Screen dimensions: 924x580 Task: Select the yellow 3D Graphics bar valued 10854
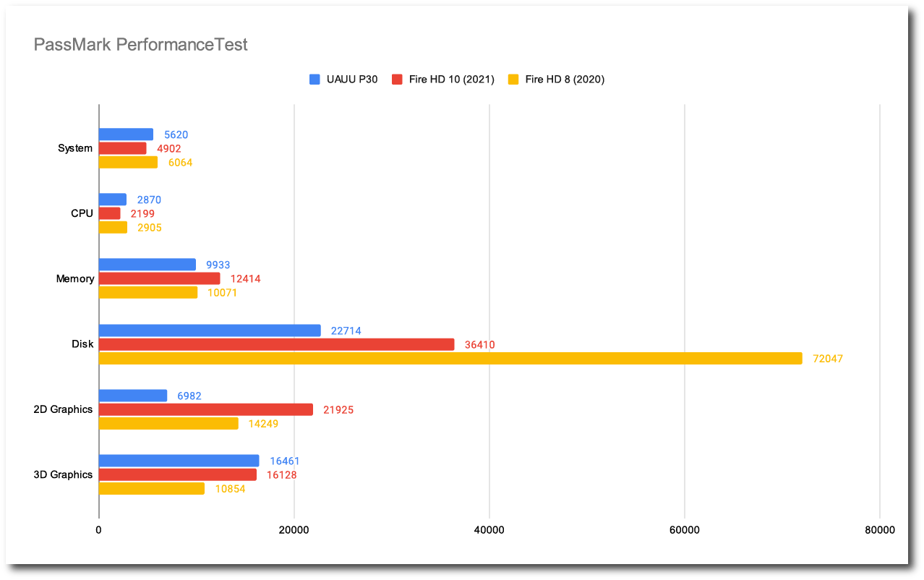pos(151,488)
